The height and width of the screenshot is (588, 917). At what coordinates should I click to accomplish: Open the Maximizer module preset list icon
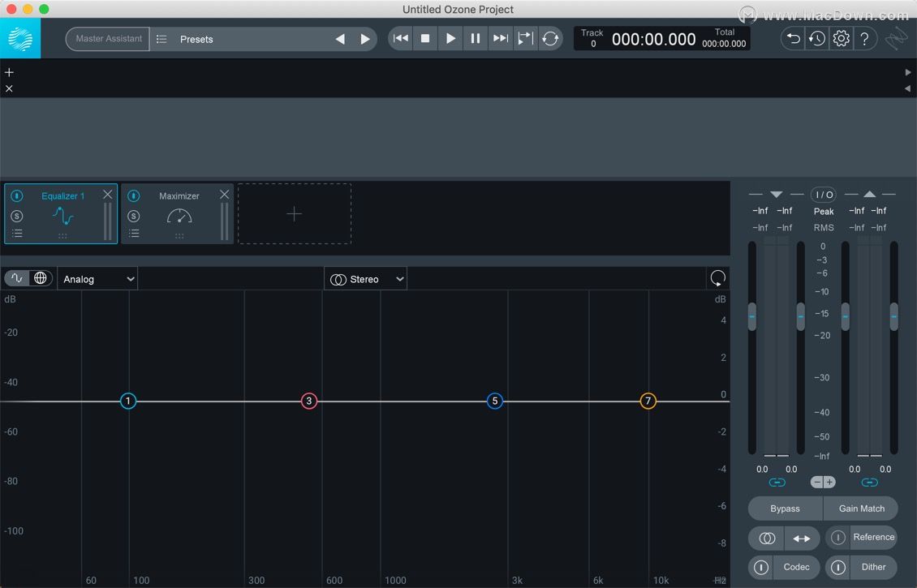point(134,234)
